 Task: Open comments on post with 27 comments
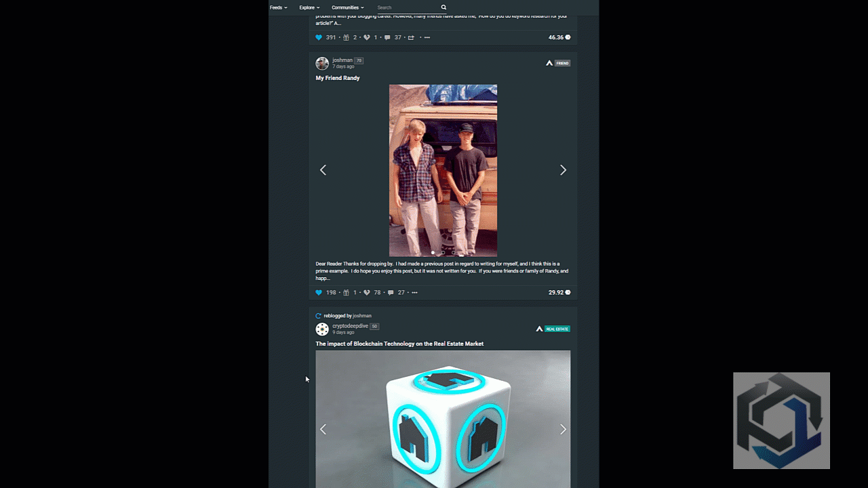pos(391,293)
